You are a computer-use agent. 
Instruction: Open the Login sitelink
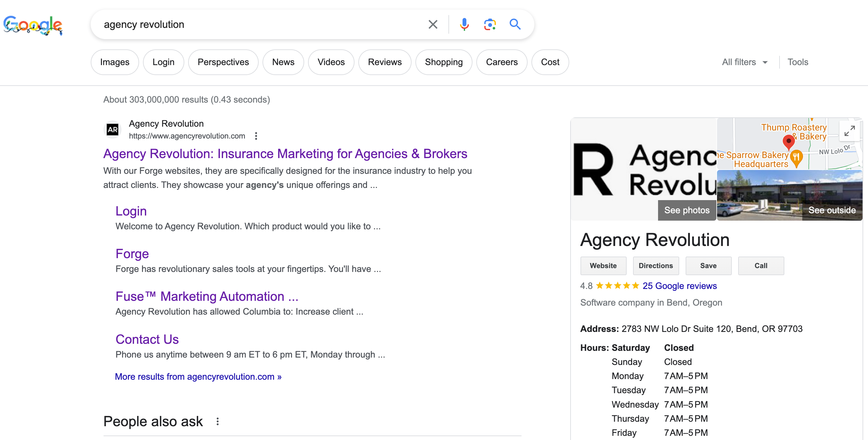point(131,211)
